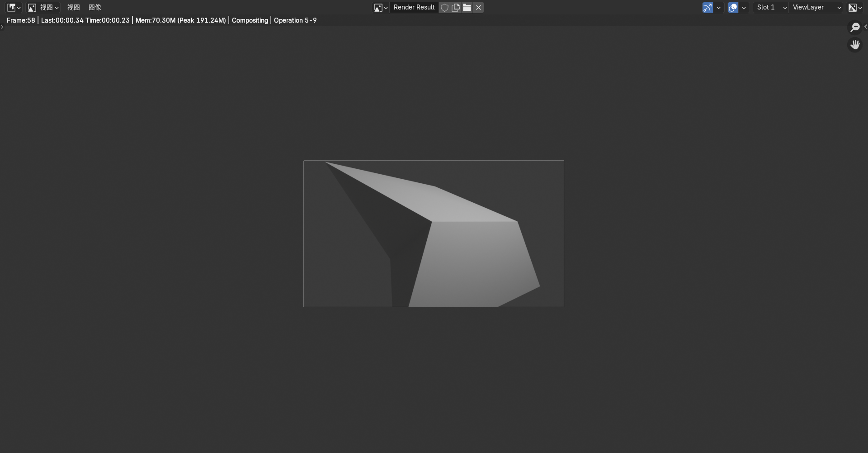
Task: Open the display channels dropdown
Action: pyautogui.click(x=855, y=7)
